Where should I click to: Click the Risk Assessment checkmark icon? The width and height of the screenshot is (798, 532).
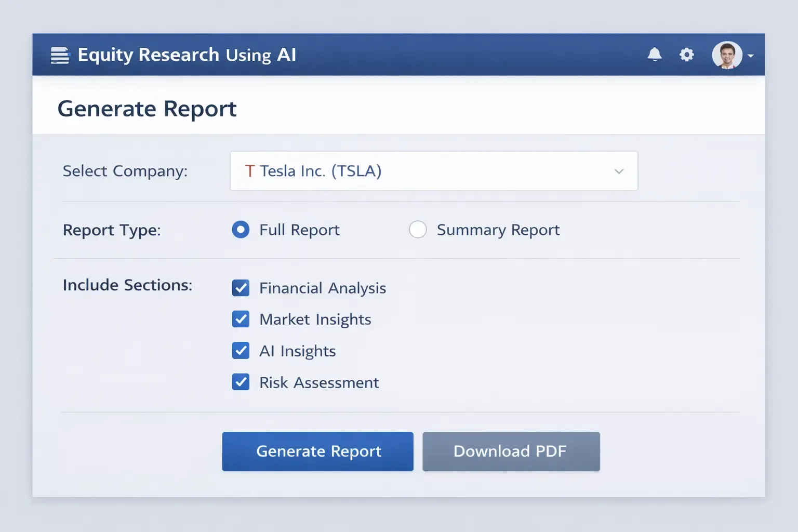tap(241, 382)
